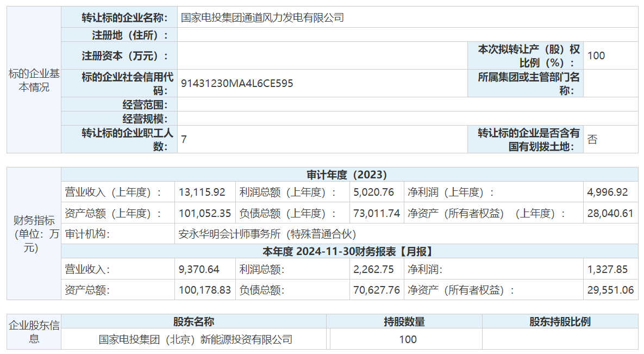The image size is (644, 354).
Task: Select last-year net assets 28,040.61
Action: [x=610, y=213]
